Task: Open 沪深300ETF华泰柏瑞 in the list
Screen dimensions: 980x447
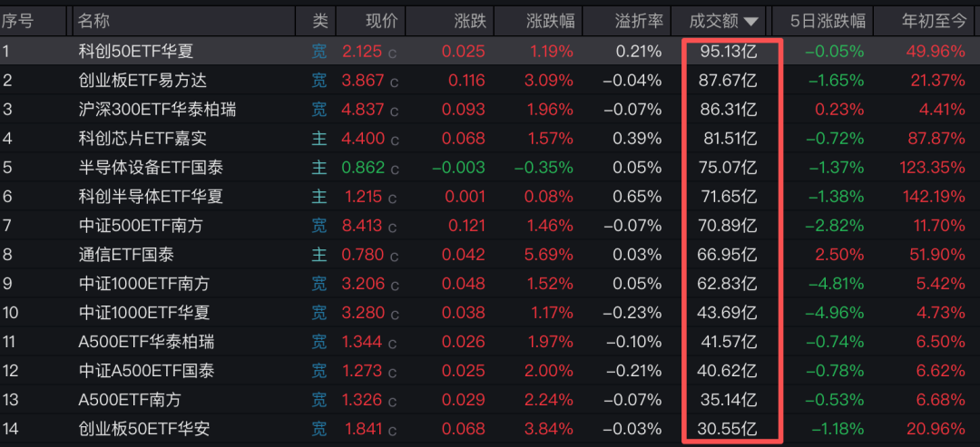Action: 157,109
